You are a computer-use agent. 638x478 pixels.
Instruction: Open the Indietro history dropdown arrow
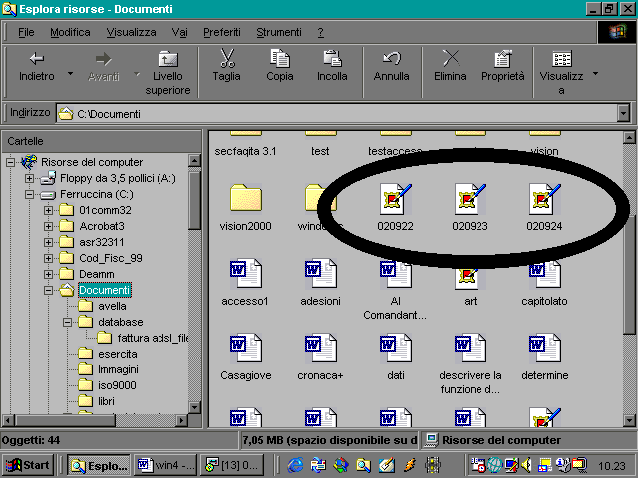[x=70, y=74]
